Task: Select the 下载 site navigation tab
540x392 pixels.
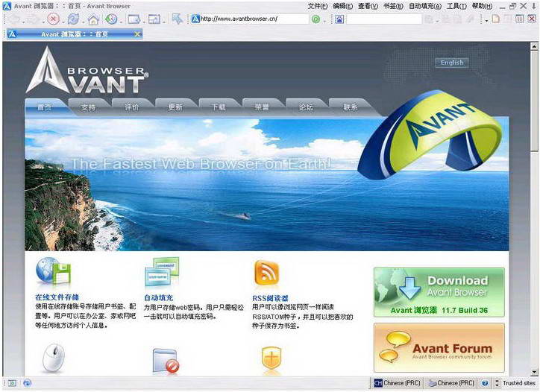Action: coord(219,107)
